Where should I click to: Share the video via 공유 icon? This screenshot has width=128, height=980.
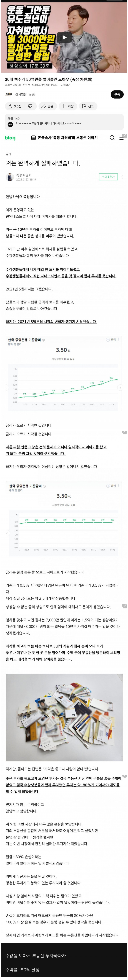click(x=47, y=106)
